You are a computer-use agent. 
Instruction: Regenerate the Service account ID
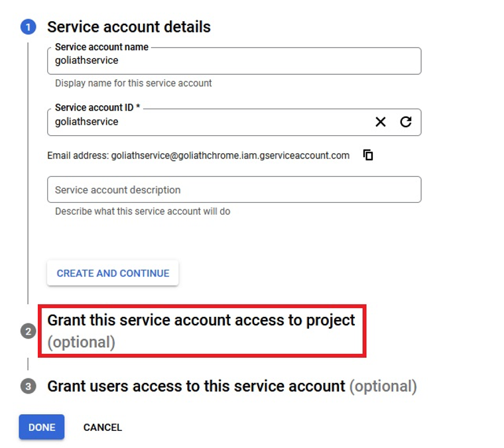click(x=406, y=122)
